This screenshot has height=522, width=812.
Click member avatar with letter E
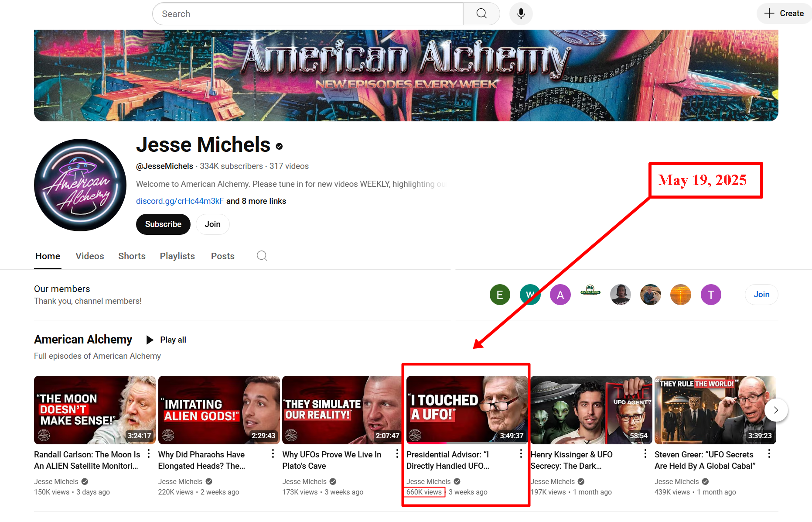(500, 295)
